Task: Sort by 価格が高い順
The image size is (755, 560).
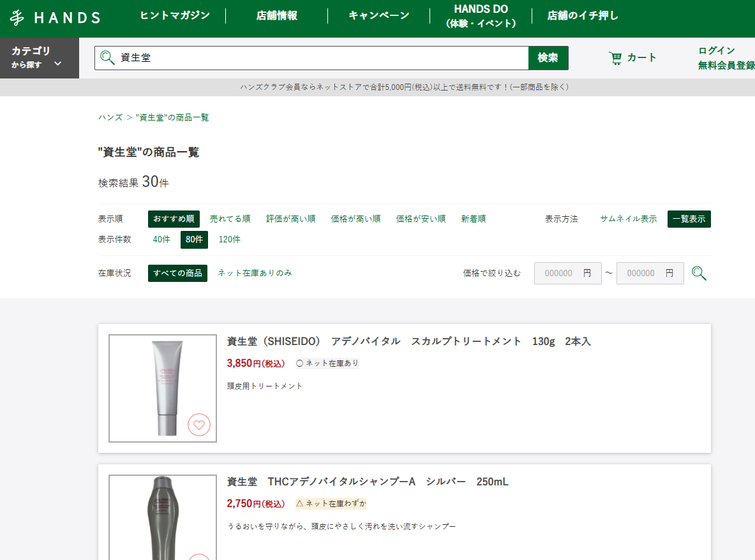Action: [x=356, y=219]
